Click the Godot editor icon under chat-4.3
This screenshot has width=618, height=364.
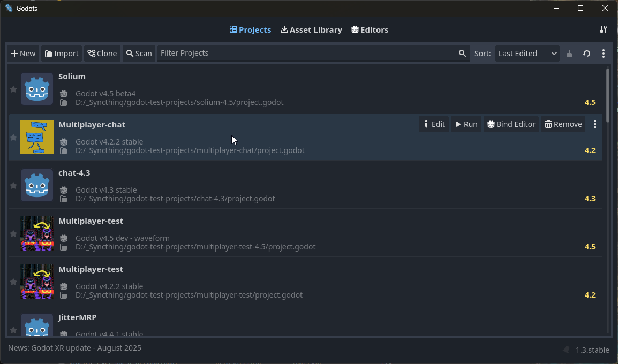coord(64,190)
